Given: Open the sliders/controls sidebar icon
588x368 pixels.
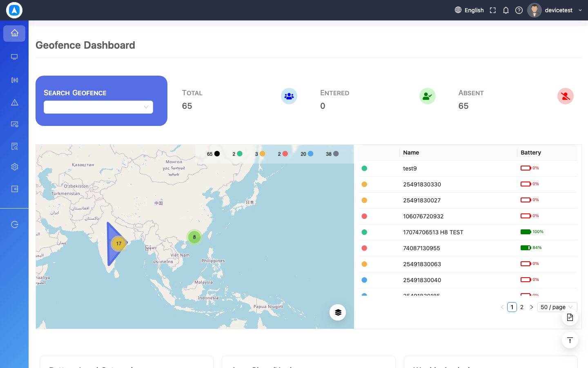Looking at the screenshot, I should (x=14, y=80).
